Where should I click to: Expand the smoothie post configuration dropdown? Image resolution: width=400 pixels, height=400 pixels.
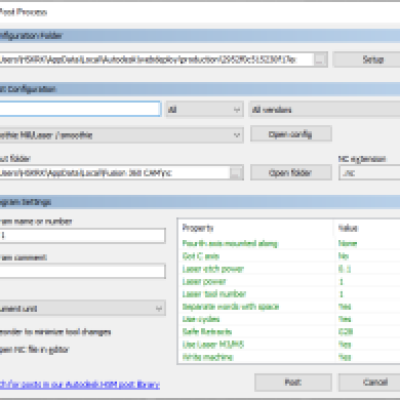[x=121, y=135]
